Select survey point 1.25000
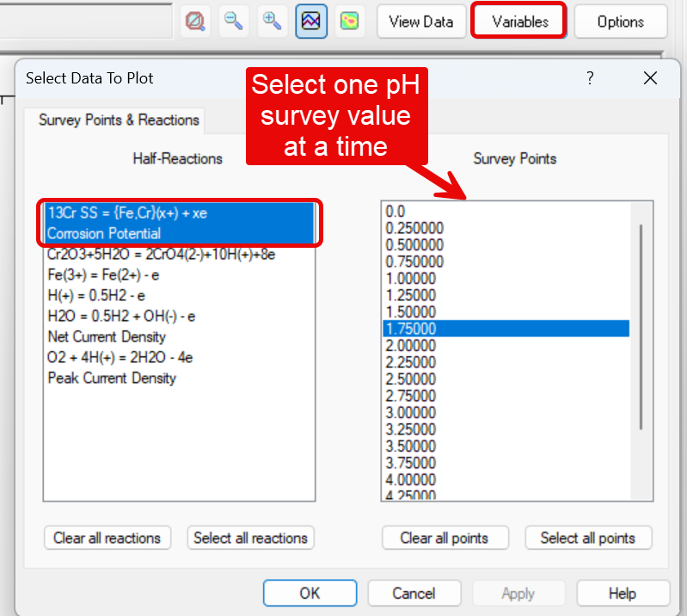The width and height of the screenshot is (687, 616). tap(506, 295)
